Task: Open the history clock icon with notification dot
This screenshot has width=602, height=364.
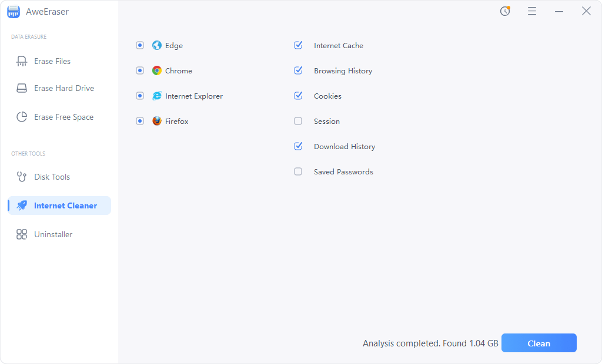Action: pyautogui.click(x=505, y=11)
